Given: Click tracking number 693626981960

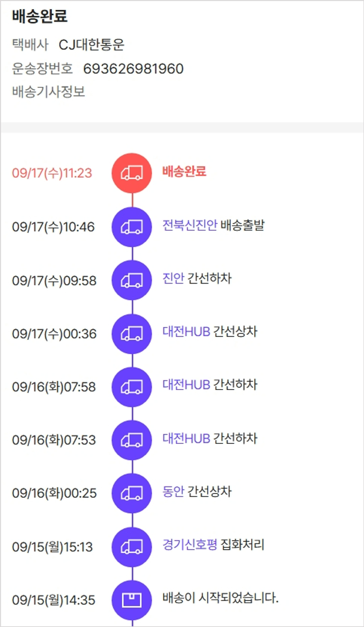Looking at the screenshot, I should pyautogui.click(x=133, y=69).
